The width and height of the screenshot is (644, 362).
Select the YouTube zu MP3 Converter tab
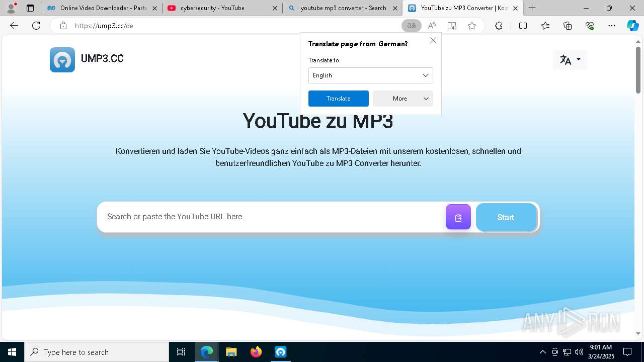click(463, 8)
